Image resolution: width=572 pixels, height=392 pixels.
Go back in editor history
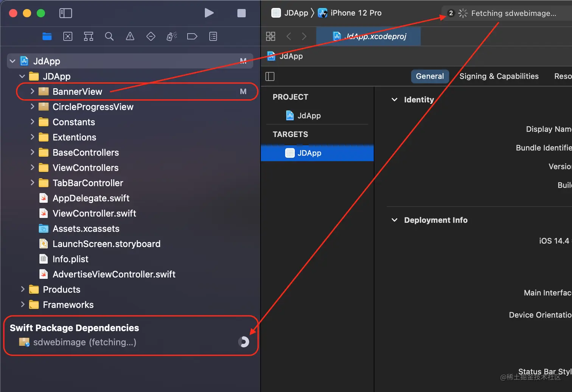[289, 36]
